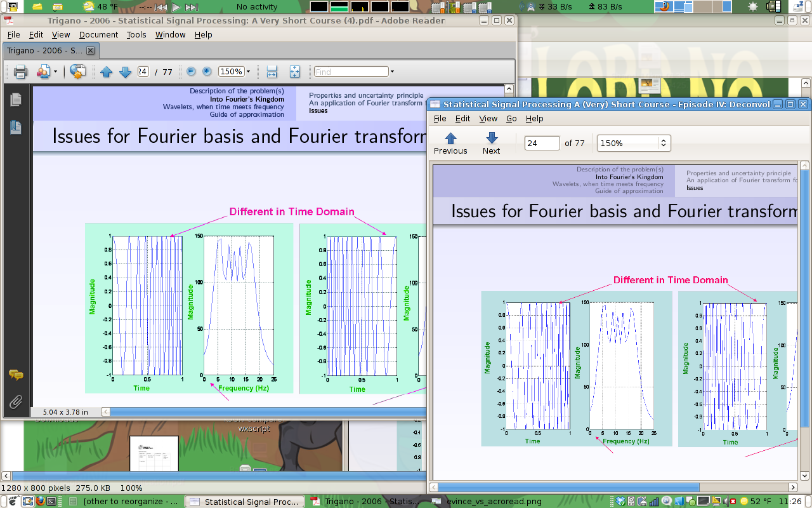Go to previous page with blue up arrow
The width and height of the screenshot is (812, 508).
tap(107, 72)
